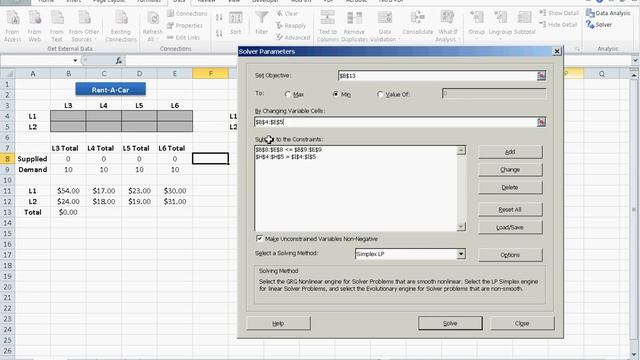Select the Total $0.00 cell
640x360 pixels.
click(68, 212)
